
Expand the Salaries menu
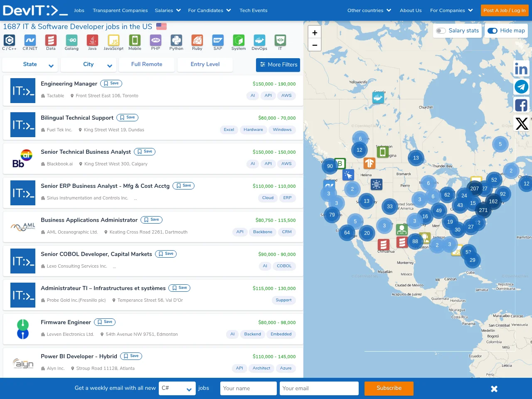tap(168, 10)
